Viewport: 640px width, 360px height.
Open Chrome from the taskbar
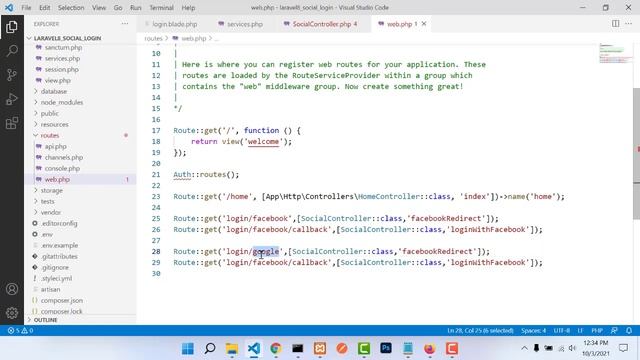click(x=276, y=349)
